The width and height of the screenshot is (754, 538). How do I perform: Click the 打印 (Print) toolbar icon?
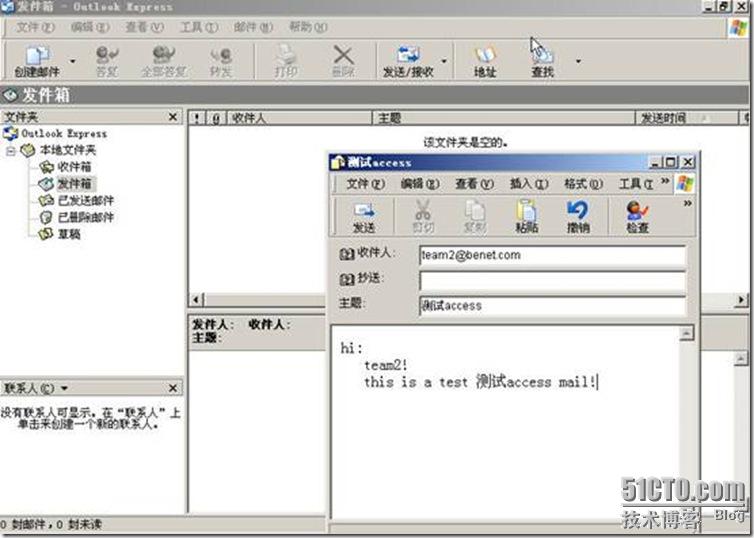pyautogui.click(x=286, y=62)
